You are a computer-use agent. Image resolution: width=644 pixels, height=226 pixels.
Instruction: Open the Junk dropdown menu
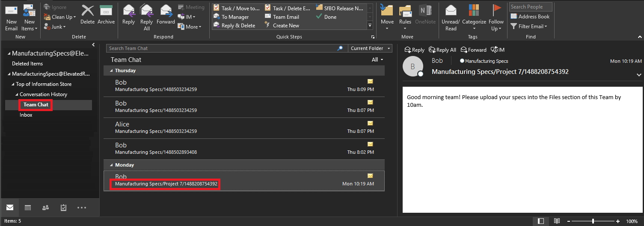click(55, 26)
